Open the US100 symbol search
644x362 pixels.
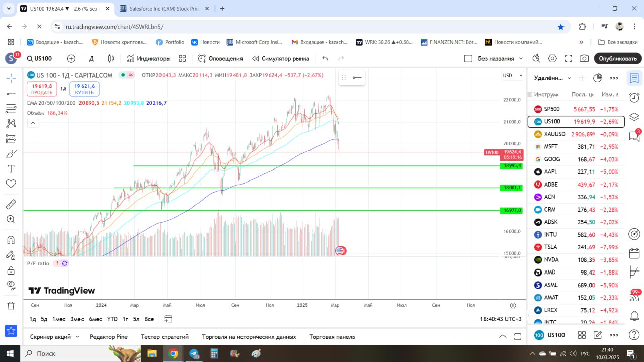pos(40,59)
